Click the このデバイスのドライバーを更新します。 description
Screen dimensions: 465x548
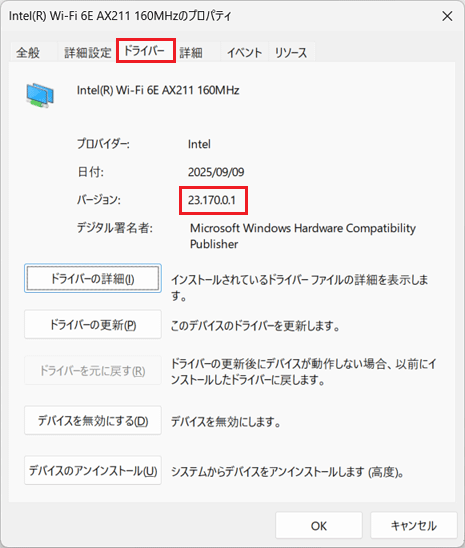(255, 326)
